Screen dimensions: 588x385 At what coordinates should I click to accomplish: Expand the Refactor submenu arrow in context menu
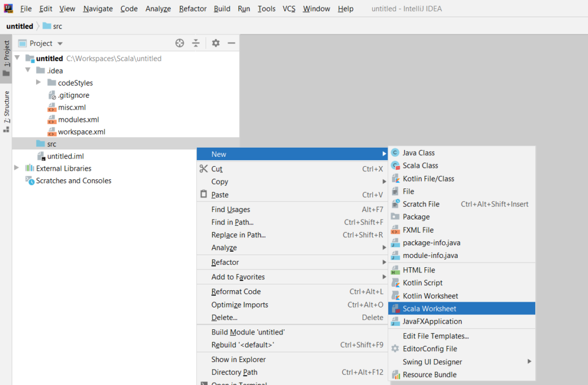[384, 262]
